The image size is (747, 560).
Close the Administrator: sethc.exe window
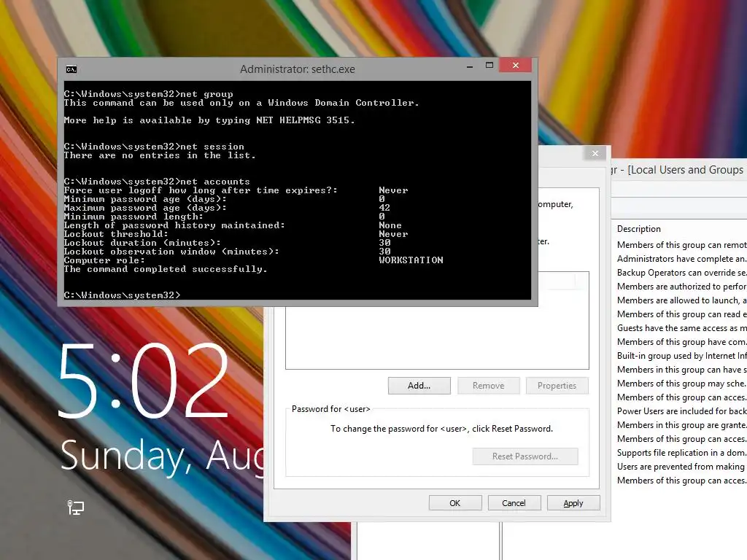(516, 65)
